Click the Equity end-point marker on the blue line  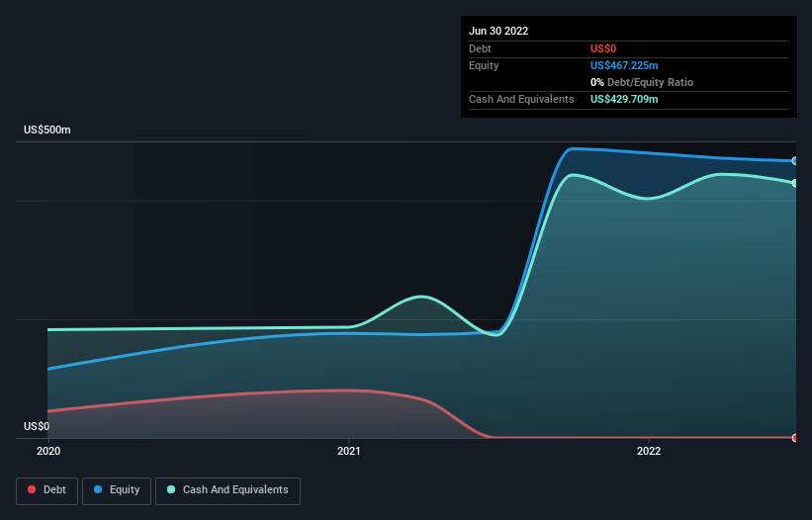point(795,161)
